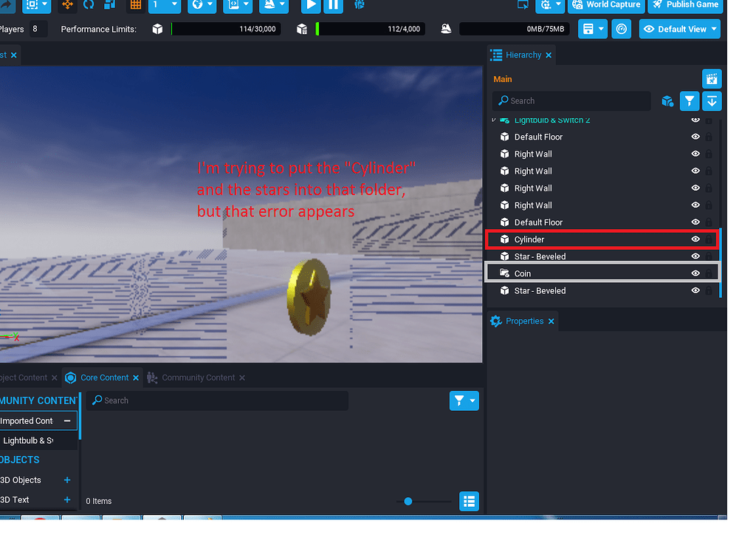Select the Rotate tool
The height and width of the screenshot is (546, 756).
tap(89, 5)
